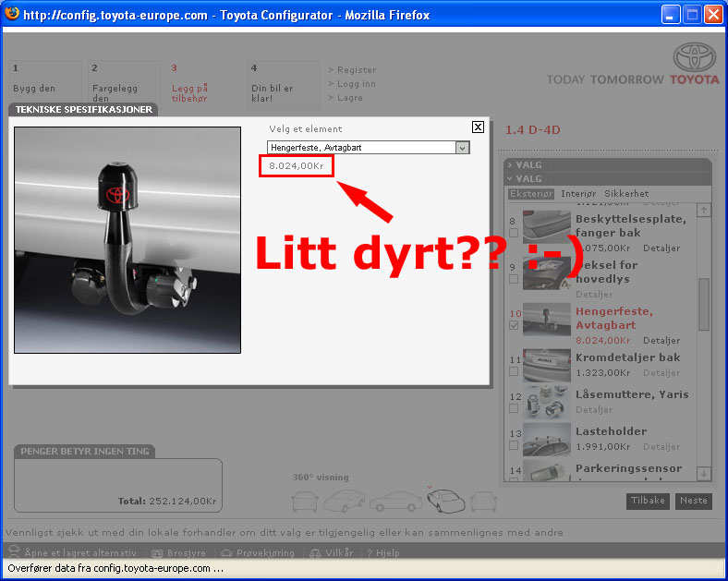Open the Lasteholder thumbnail
The height and width of the screenshot is (581, 728).
547,440
